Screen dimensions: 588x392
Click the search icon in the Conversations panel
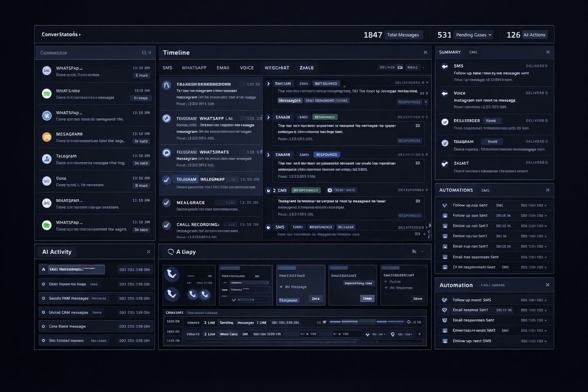[x=144, y=52]
